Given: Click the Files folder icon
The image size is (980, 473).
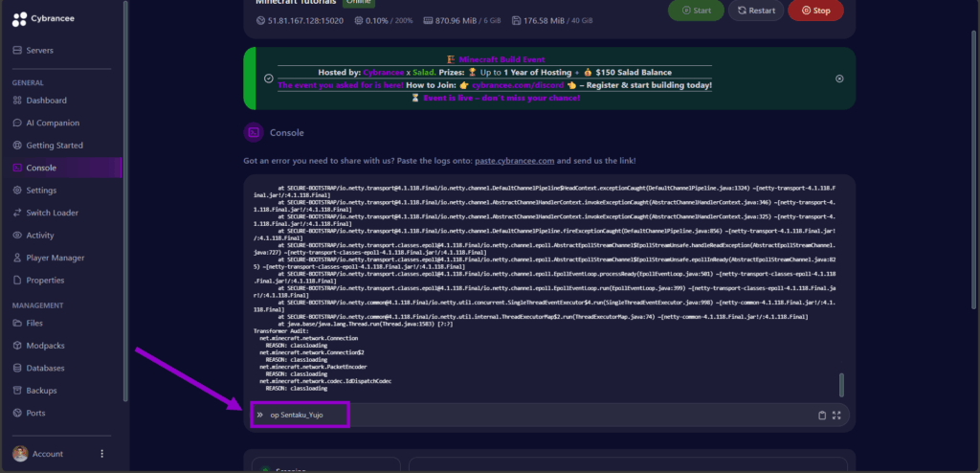Looking at the screenshot, I should [x=17, y=323].
